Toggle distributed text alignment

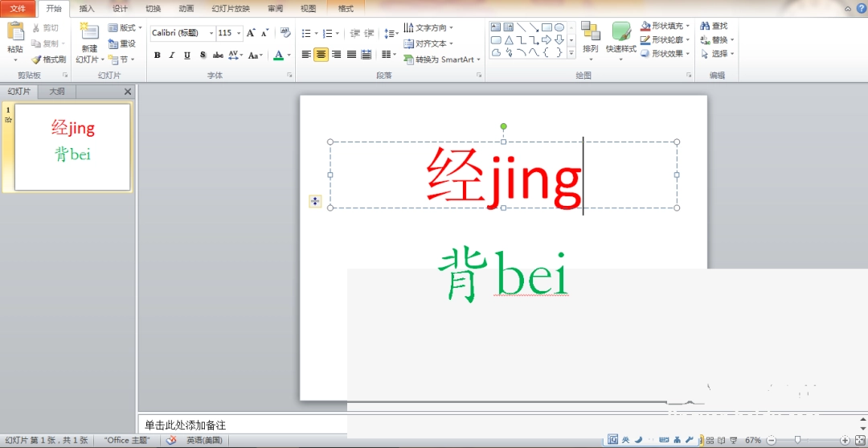click(366, 54)
